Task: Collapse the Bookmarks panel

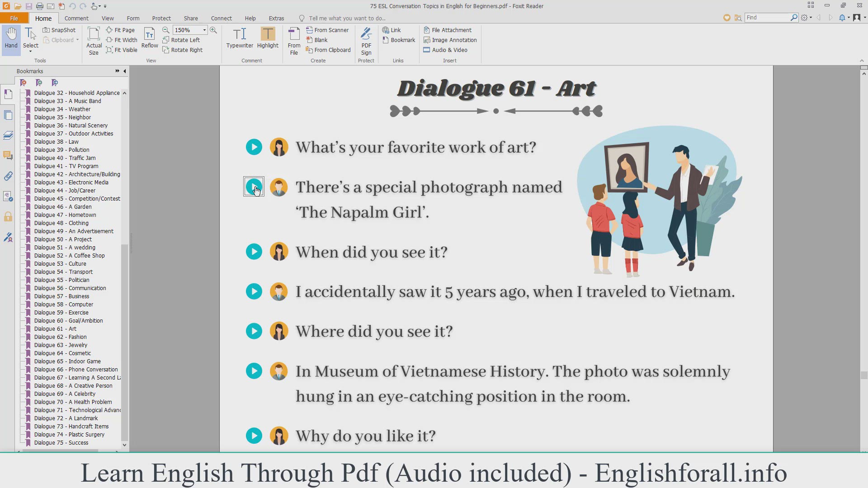Action: 125,71
